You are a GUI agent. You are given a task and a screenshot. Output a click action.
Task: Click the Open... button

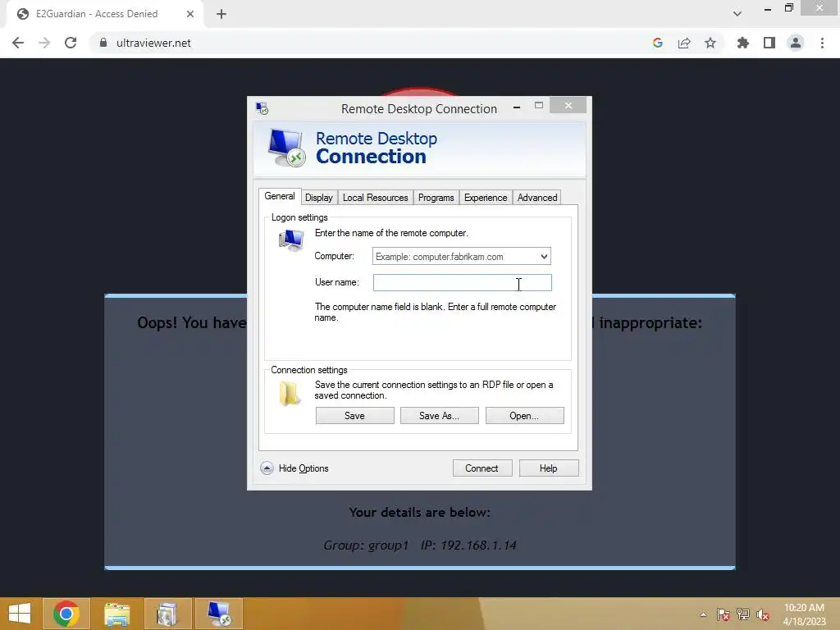point(524,416)
